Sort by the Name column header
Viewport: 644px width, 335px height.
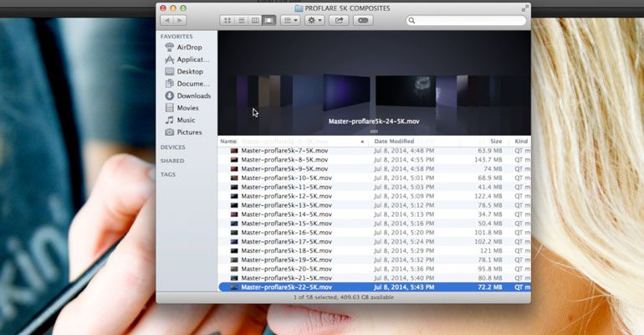[293, 142]
